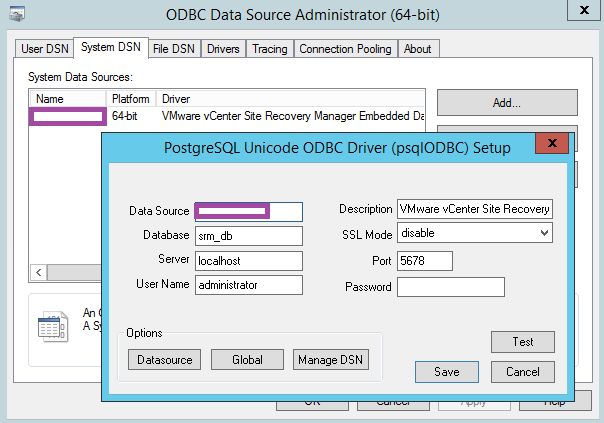
Task: Open Datasource options
Action: pos(164,359)
